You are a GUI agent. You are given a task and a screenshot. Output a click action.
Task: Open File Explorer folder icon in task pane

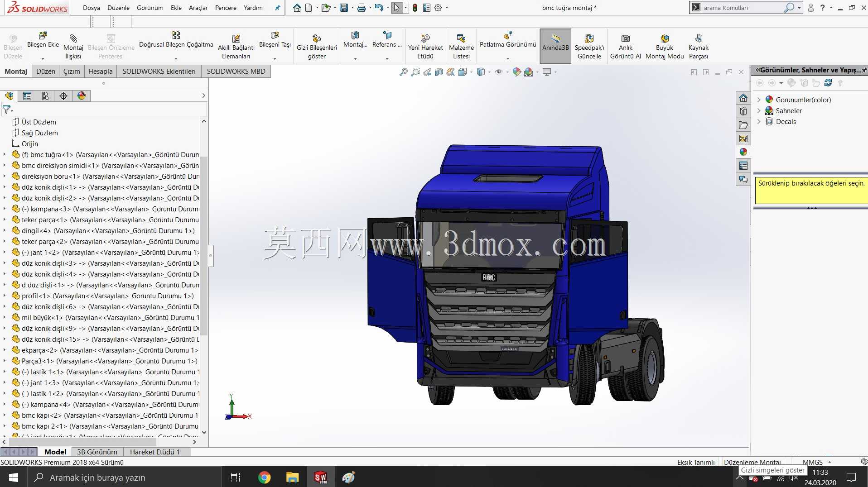(x=743, y=125)
